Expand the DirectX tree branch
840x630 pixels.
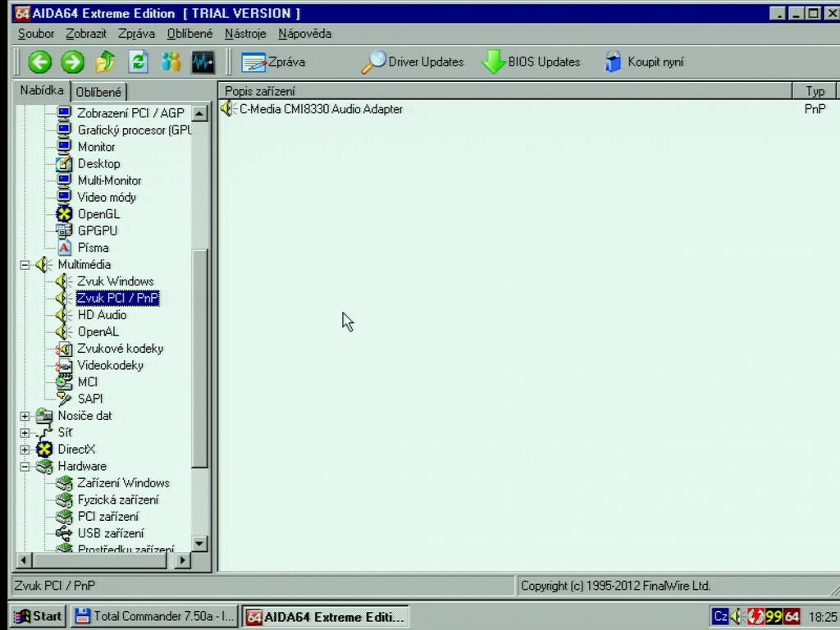point(25,450)
